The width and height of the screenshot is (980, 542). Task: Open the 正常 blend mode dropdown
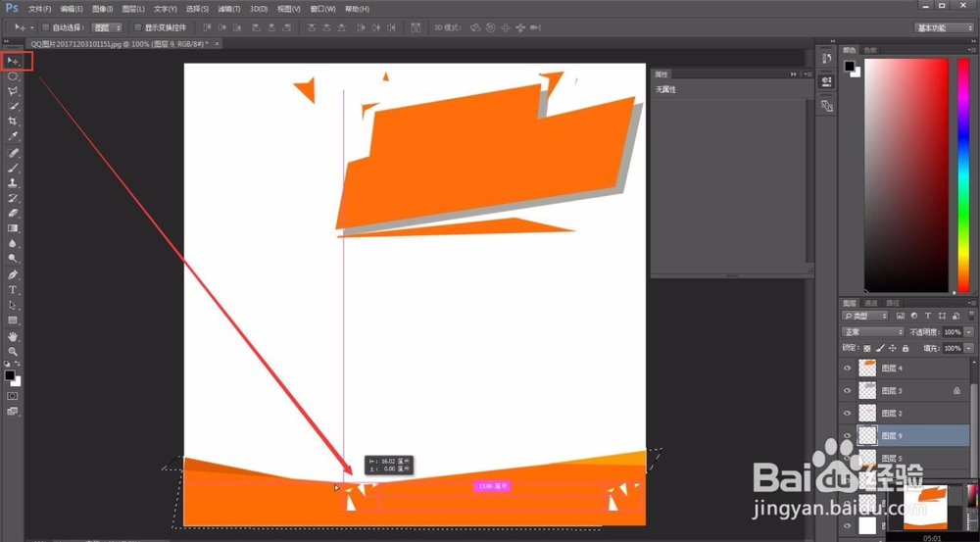click(x=872, y=332)
